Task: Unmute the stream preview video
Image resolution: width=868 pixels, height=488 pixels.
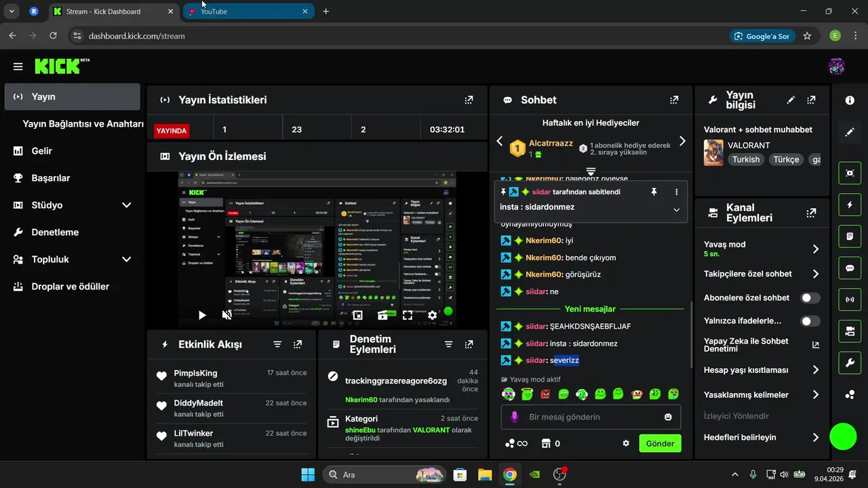Action: (x=227, y=314)
